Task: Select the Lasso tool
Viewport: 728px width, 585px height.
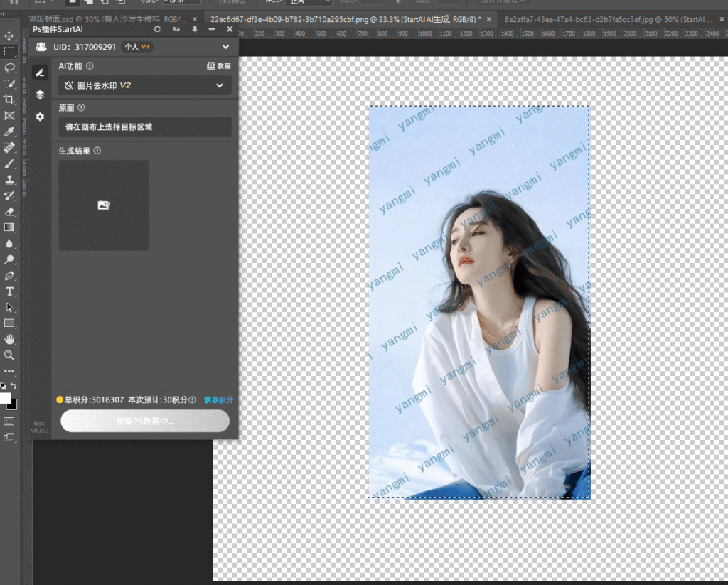Action: 10,68
